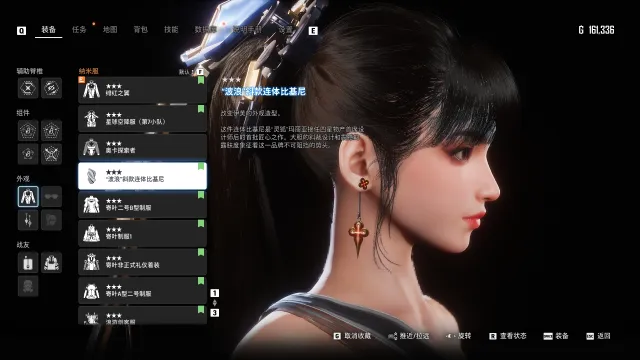The height and width of the screenshot is (360, 640).
Task: Click the 1 key page-up indicator
Action: [214, 293]
